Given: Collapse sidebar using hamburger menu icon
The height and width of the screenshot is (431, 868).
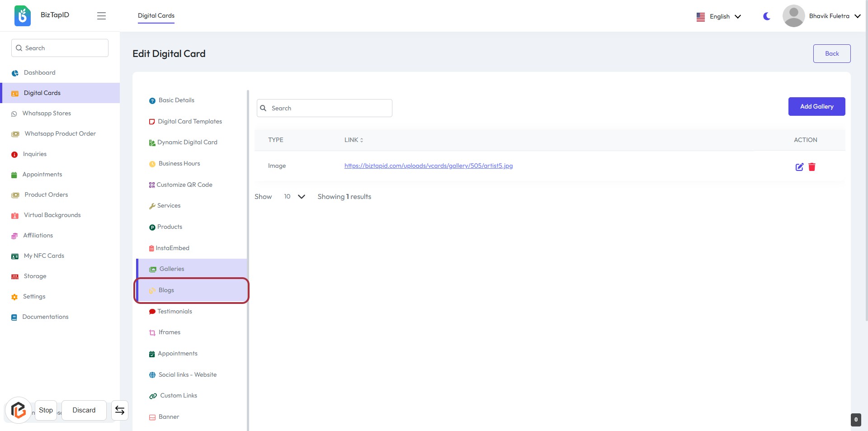Looking at the screenshot, I should (x=101, y=16).
